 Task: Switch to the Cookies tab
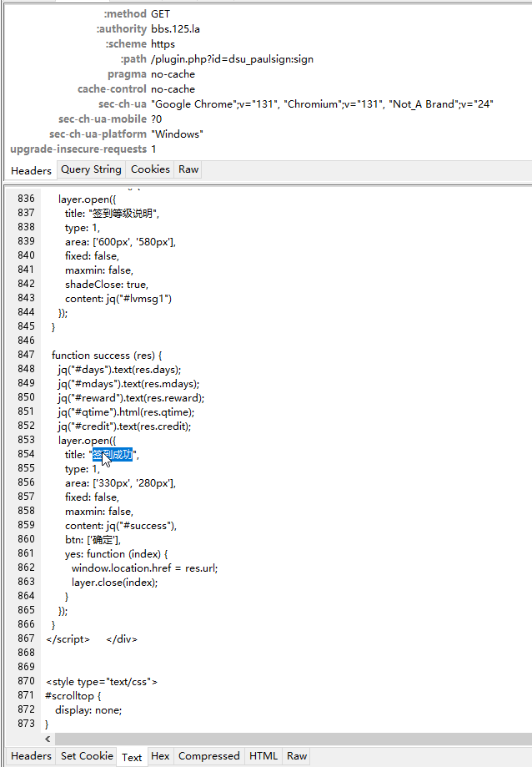(x=150, y=169)
